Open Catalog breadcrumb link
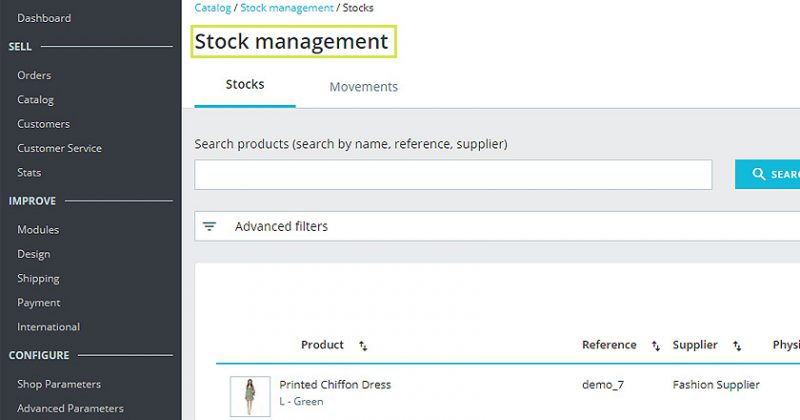This screenshot has width=800, height=420. (x=213, y=8)
